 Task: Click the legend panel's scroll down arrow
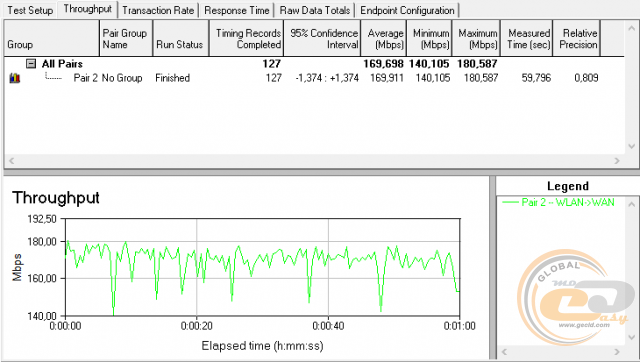(x=632, y=338)
